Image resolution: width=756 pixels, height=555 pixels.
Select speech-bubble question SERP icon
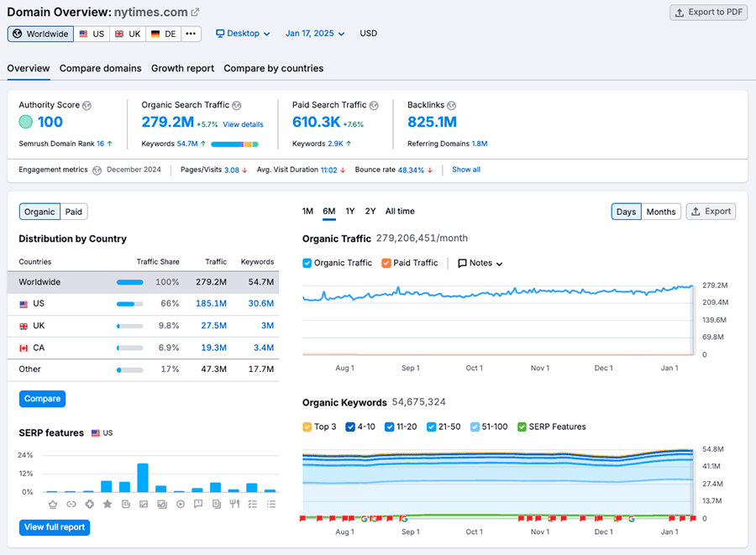198,504
